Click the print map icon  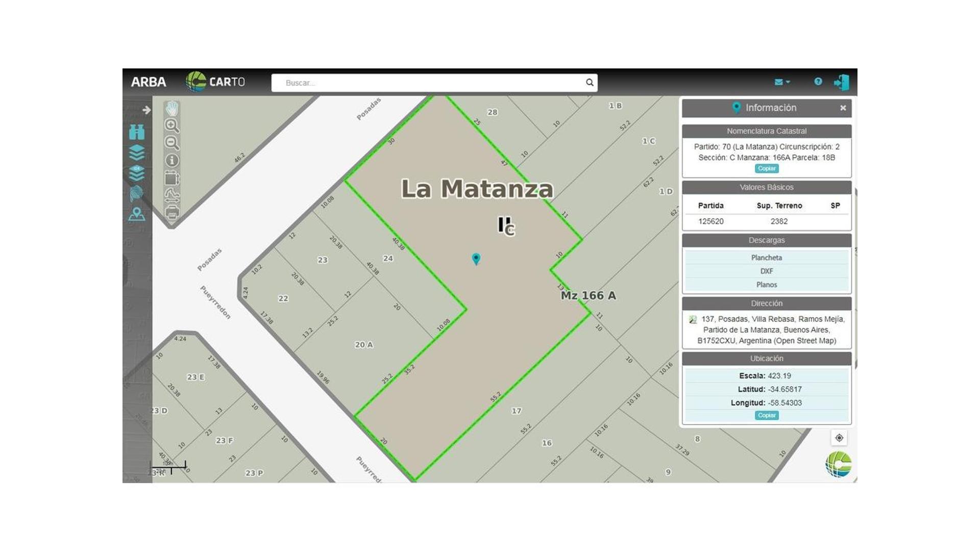(x=172, y=212)
